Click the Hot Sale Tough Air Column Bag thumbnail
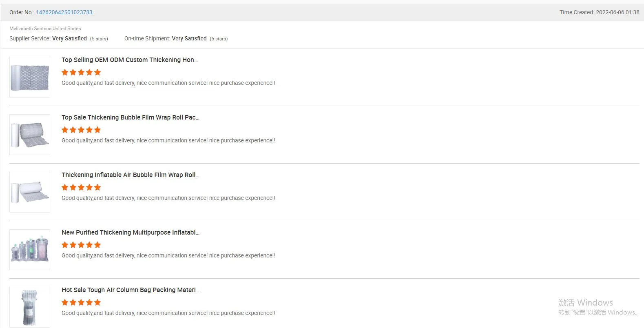This screenshot has height=328, width=644. click(x=30, y=307)
